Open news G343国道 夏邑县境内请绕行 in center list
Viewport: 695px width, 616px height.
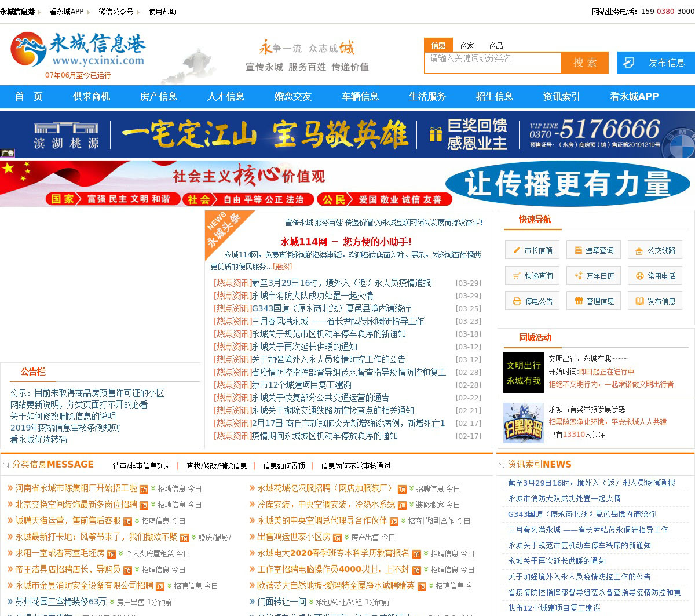(331, 309)
